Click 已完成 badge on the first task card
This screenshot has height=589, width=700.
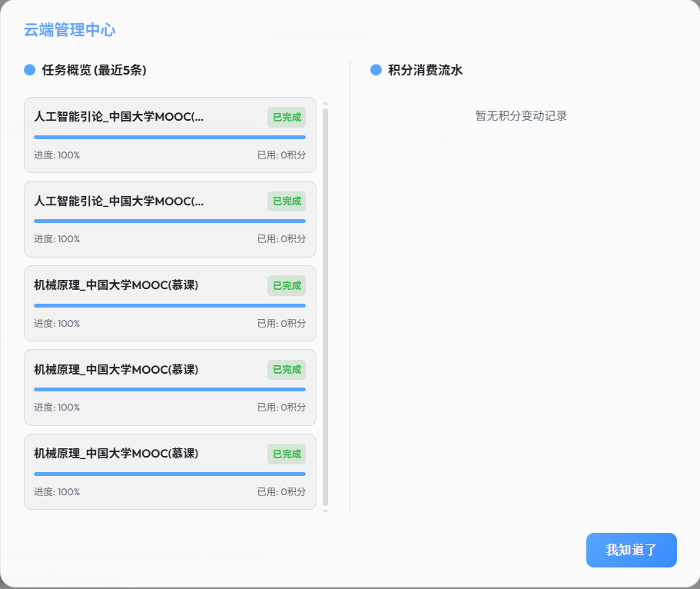coord(287,117)
